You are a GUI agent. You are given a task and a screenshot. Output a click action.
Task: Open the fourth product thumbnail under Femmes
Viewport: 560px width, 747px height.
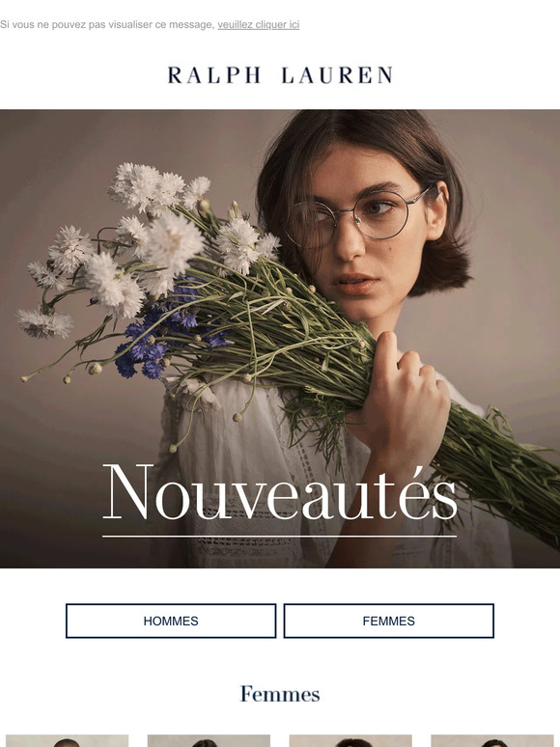point(492,741)
